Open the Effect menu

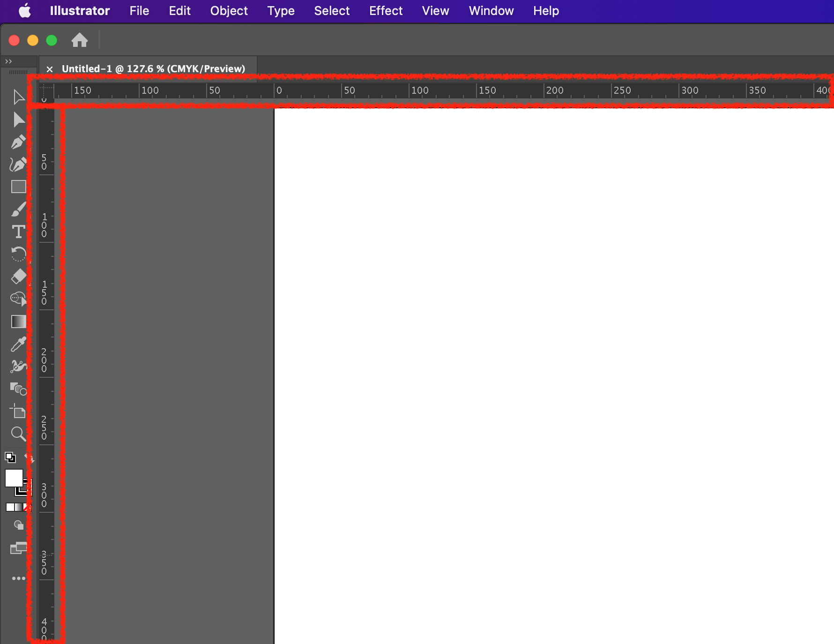[386, 10]
